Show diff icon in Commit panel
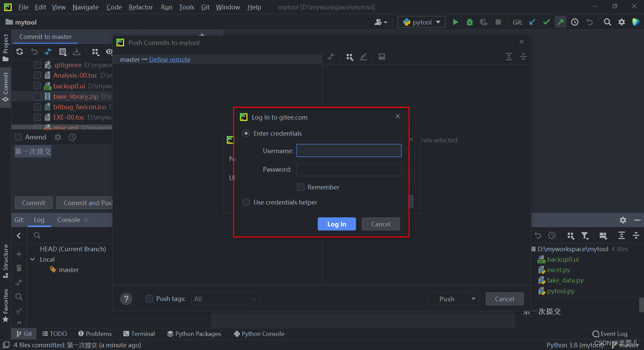Viewport: 644px width, 350px height. pyautogui.click(x=48, y=52)
